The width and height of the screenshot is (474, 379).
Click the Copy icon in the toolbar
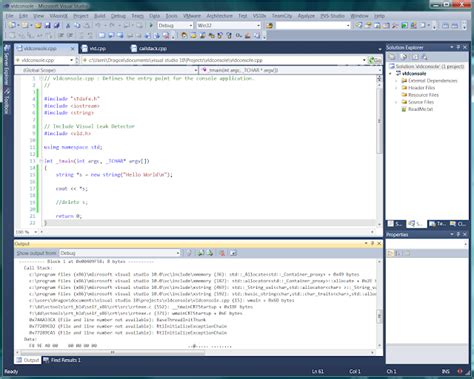[x=77, y=25]
